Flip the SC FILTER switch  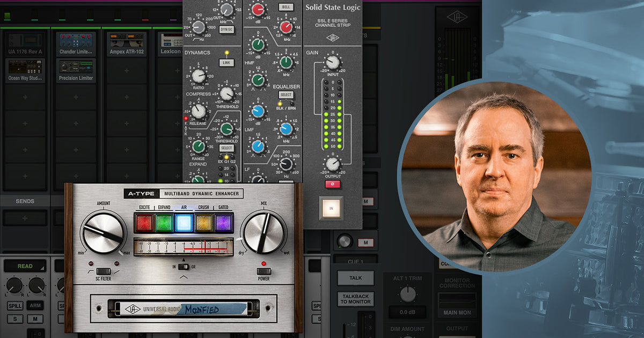[104, 271]
